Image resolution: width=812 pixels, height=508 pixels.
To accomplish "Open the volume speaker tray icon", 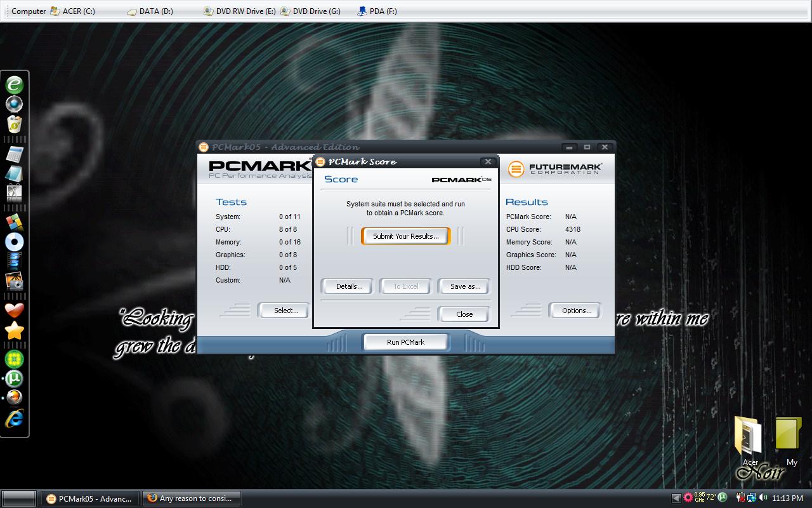I will point(763,498).
